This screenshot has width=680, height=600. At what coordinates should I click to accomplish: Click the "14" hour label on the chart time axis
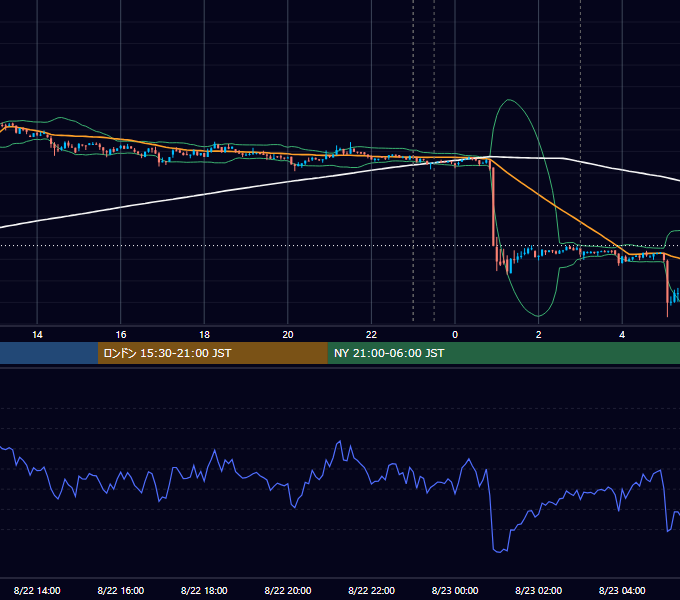pyautogui.click(x=37, y=335)
